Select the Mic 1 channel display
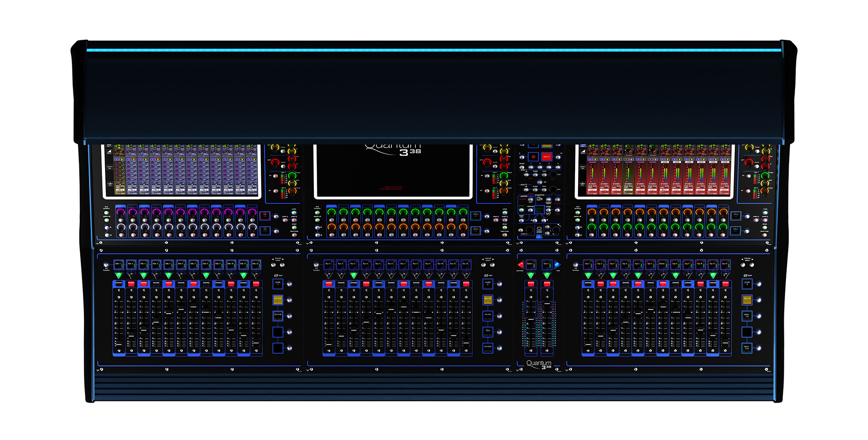Viewport: 868px width, 440px height. (x=118, y=264)
